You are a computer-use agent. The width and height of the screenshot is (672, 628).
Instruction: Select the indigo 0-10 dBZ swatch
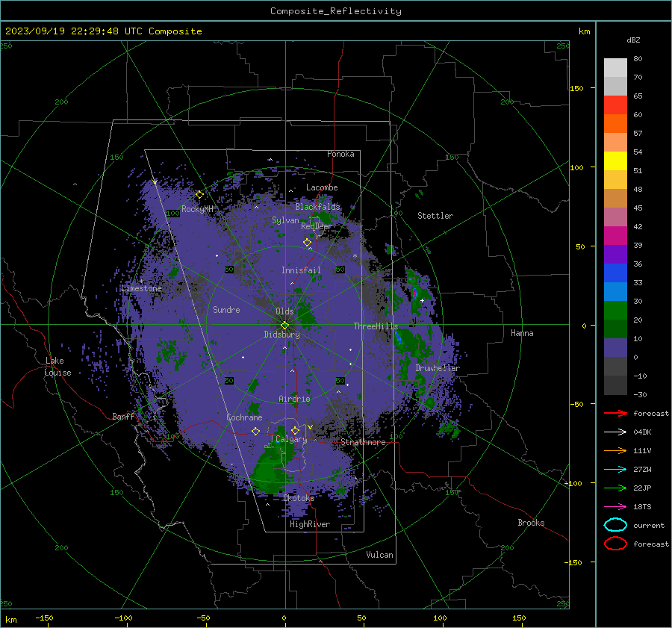pyautogui.click(x=615, y=347)
